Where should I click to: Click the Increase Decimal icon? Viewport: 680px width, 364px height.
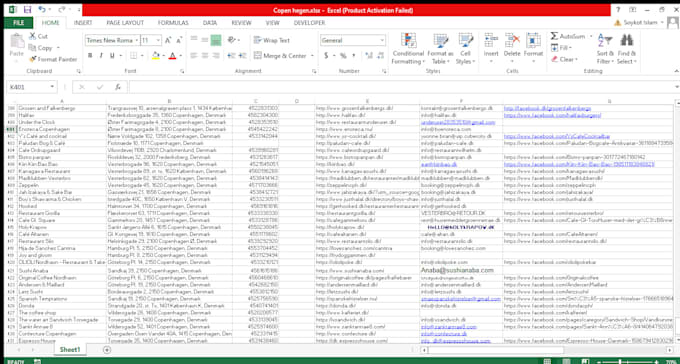(369, 56)
